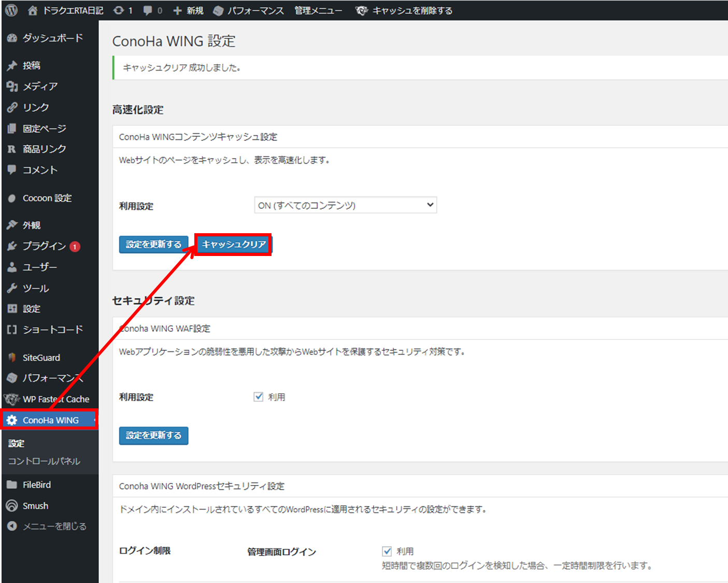
Task: Open the 新規 menu in admin bar
Action: 188,10
